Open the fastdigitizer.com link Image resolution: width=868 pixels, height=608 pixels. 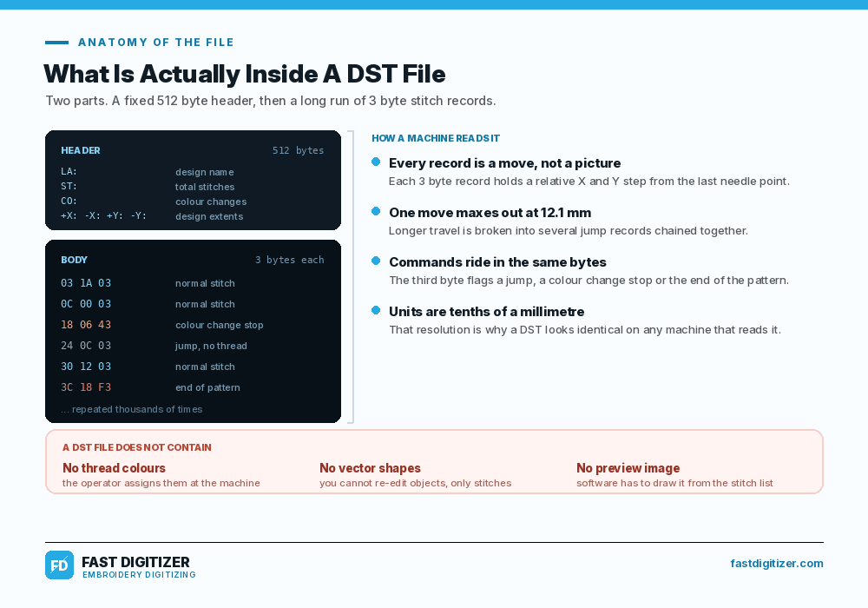(x=777, y=563)
